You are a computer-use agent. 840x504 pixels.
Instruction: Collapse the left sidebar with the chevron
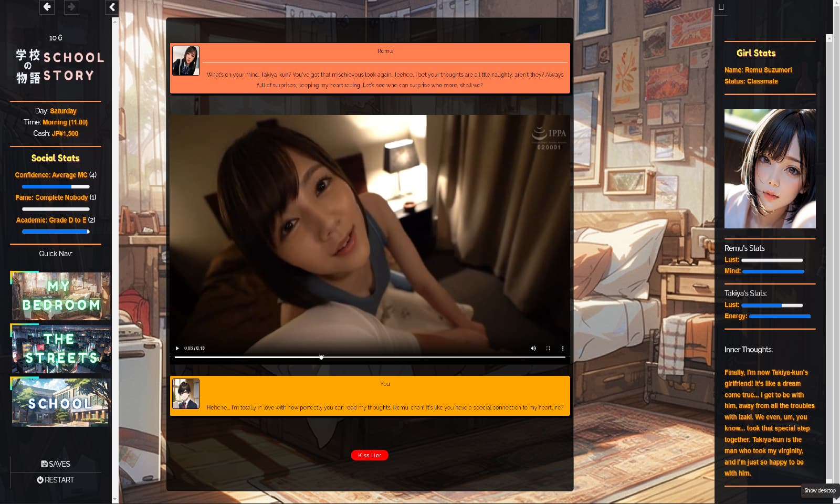(x=112, y=7)
